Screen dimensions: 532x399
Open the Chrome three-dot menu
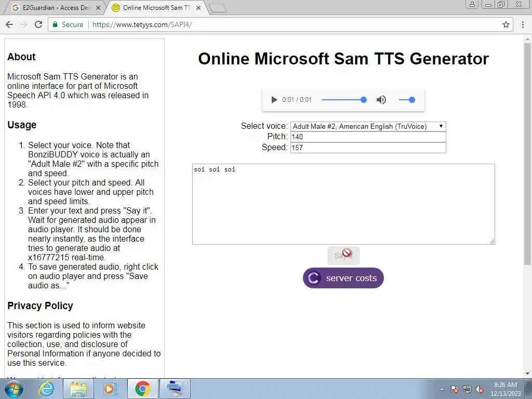coord(523,24)
